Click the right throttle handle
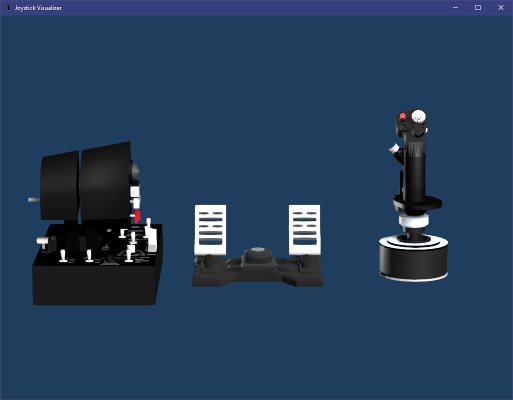The image size is (513, 400). (105, 182)
